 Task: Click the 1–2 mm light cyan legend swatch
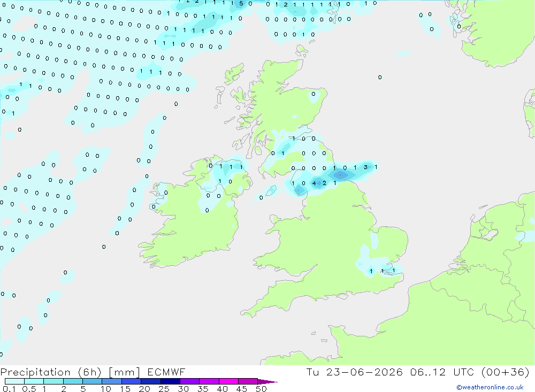[x=53, y=381]
